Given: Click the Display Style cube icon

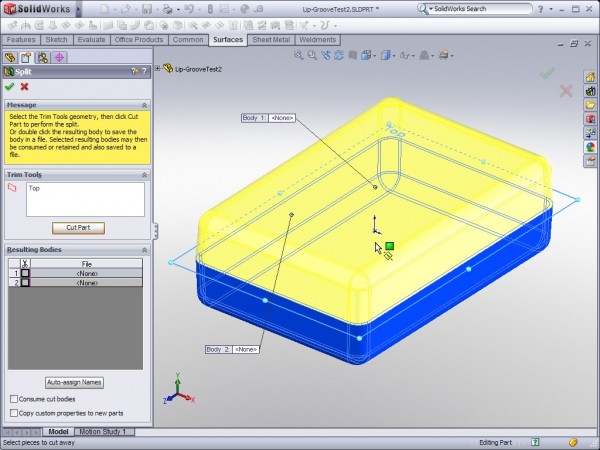Looking at the screenshot, I should [385, 55].
